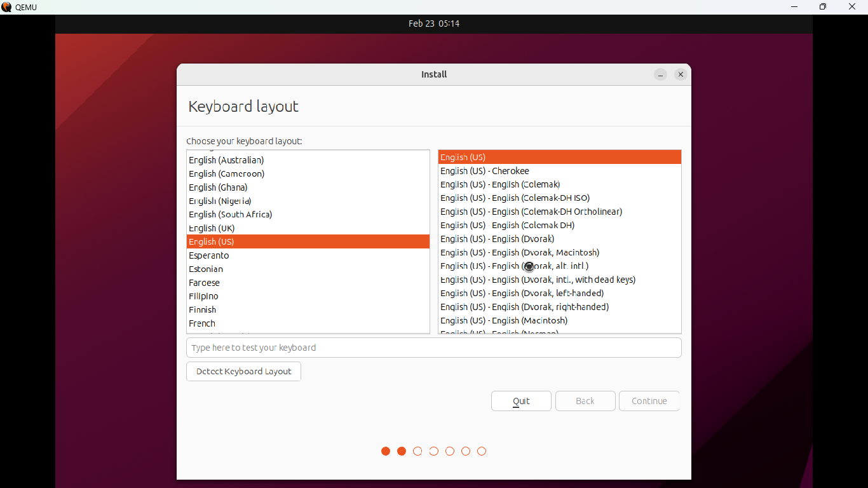Viewport: 868px width, 488px height.
Task: Select English (US) in left list
Action: pyautogui.click(x=308, y=241)
